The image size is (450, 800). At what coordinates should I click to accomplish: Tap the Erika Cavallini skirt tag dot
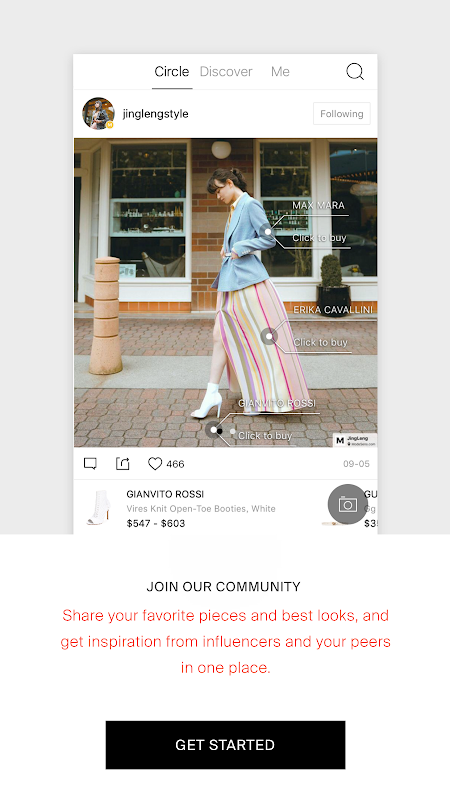pyautogui.click(x=269, y=336)
